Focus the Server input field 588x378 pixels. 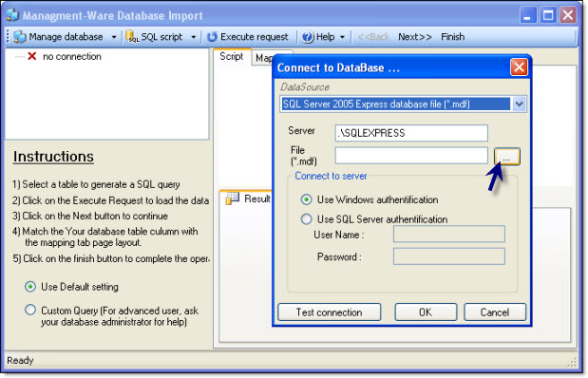click(411, 133)
